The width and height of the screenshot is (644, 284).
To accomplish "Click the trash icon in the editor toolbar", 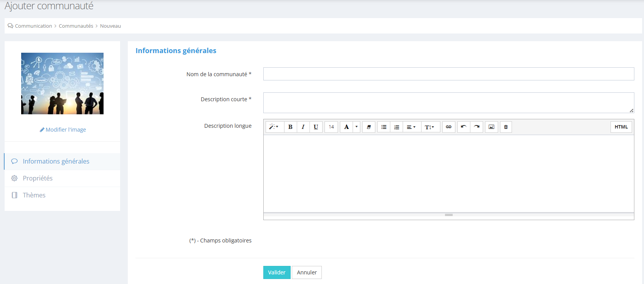I will (x=506, y=127).
